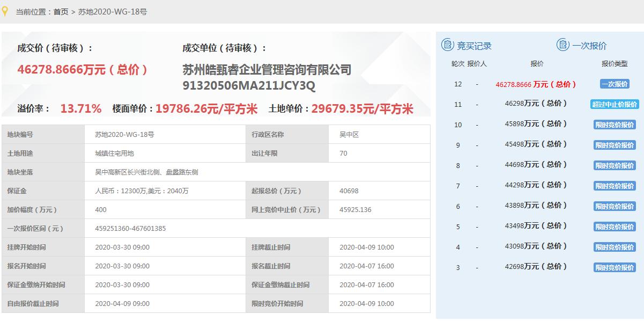
Task: Select the 46298万元 bid price
Action: pyautogui.click(x=537, y=104)
